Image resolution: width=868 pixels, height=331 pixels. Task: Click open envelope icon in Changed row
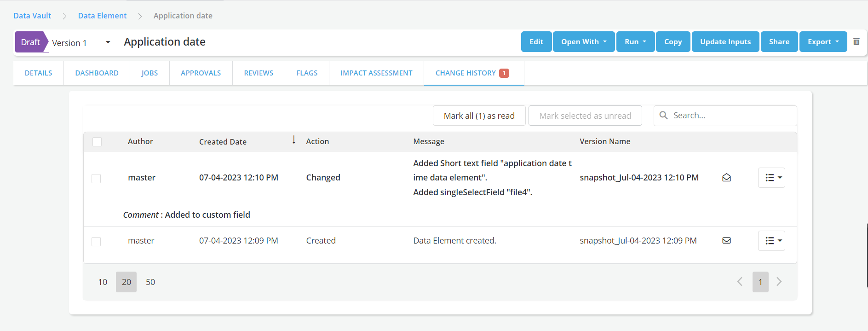click(726, 178)
